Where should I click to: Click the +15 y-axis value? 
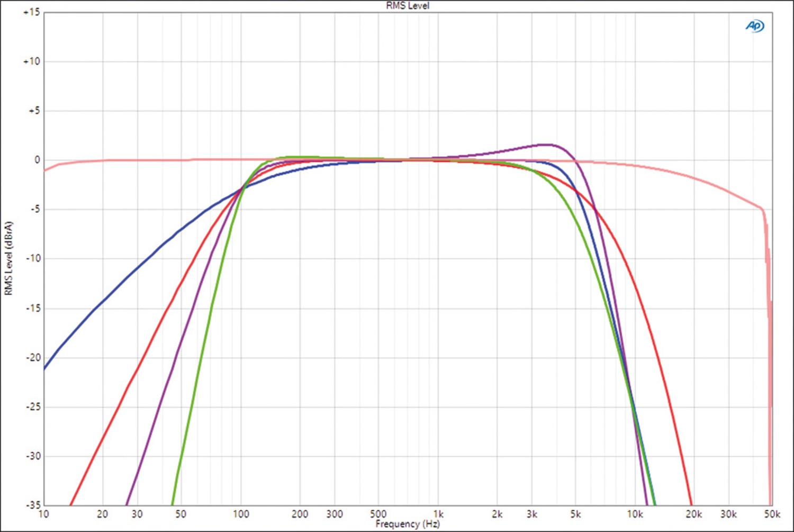point(31,12)
